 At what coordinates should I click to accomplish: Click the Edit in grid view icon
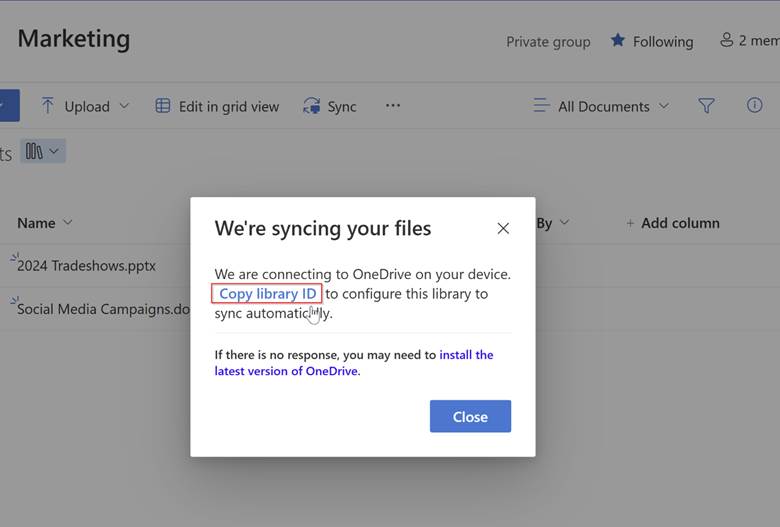click(163, 106)
